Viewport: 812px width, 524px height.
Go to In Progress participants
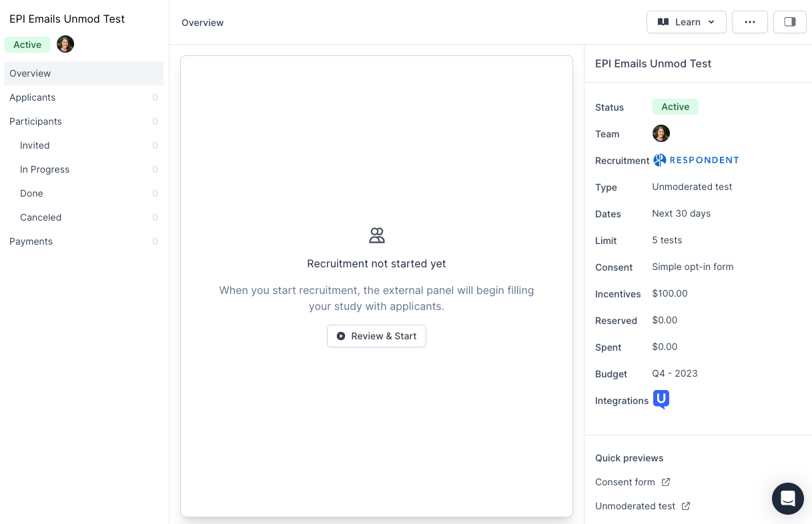tap(45, 169)
